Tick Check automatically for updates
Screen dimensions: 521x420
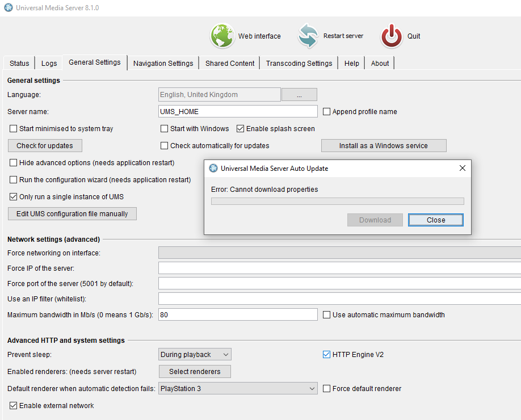[x=164, y=145]
